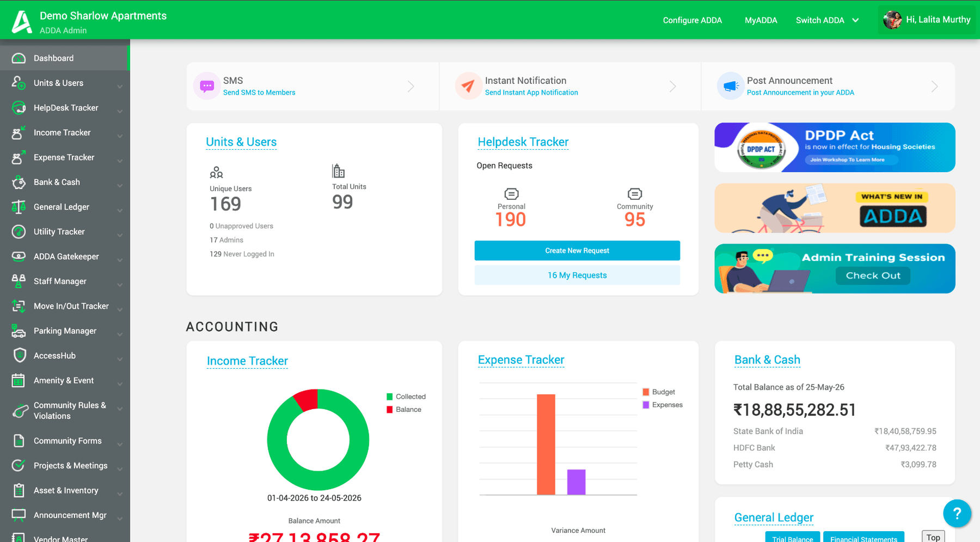Screen dimensions: 980x542
Task: Click the ADDA Gatekeeper icon
Action: (19, 257)
